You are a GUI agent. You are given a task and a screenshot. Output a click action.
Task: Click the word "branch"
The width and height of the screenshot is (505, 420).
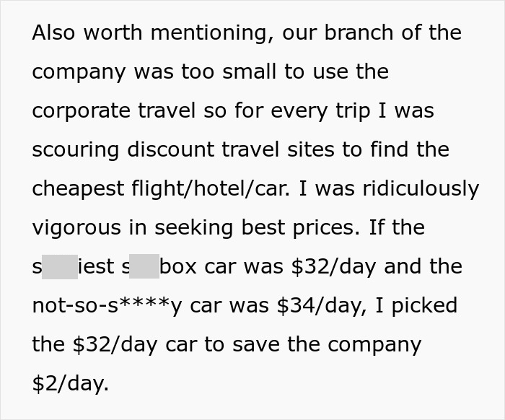tap(371, 32)
